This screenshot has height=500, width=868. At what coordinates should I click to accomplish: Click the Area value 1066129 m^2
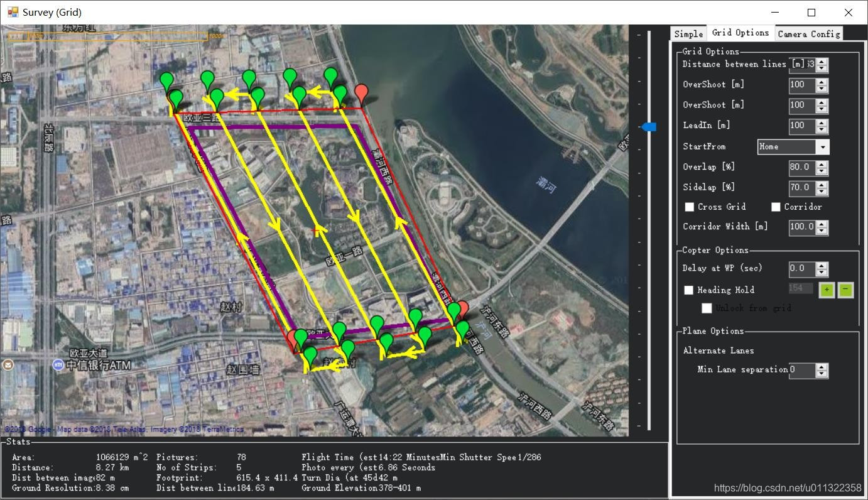122,457
